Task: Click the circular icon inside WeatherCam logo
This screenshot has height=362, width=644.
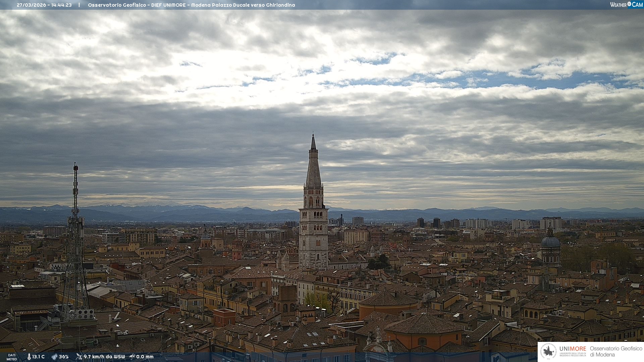Action: click(x=629, y=4)
